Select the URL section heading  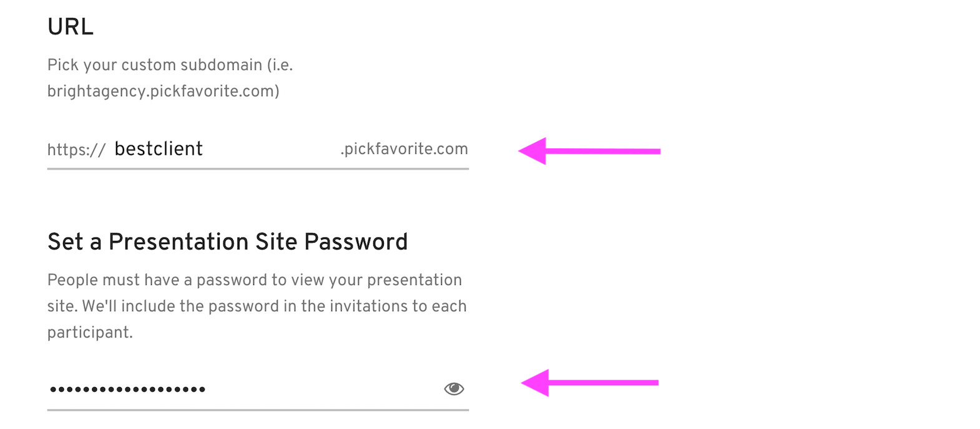point(71,26)
